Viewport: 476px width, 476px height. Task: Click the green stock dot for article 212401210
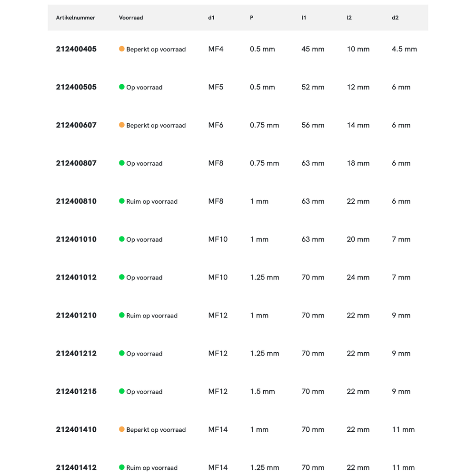point(122,315)
